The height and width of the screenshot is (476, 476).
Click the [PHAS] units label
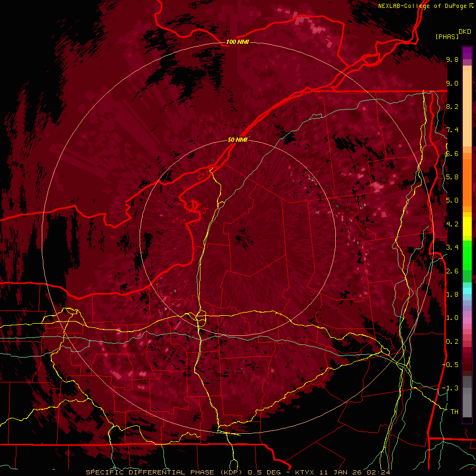click(447, 36)
